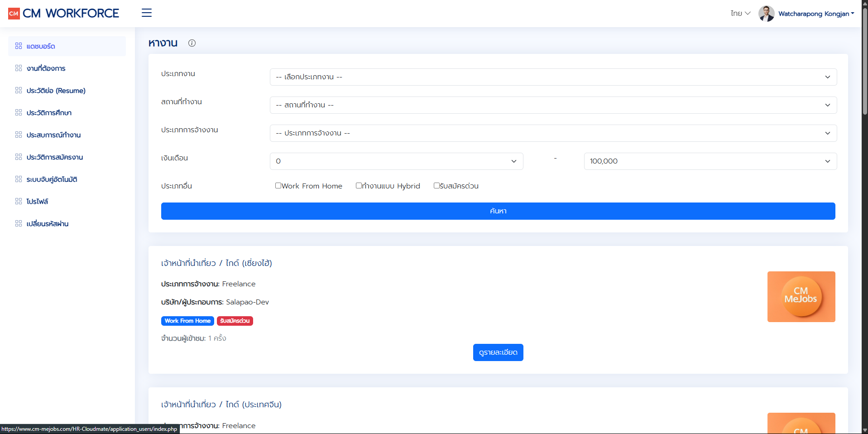Click the CM Workforce logo
Screen dimensions: 868x434
[63, 13]
